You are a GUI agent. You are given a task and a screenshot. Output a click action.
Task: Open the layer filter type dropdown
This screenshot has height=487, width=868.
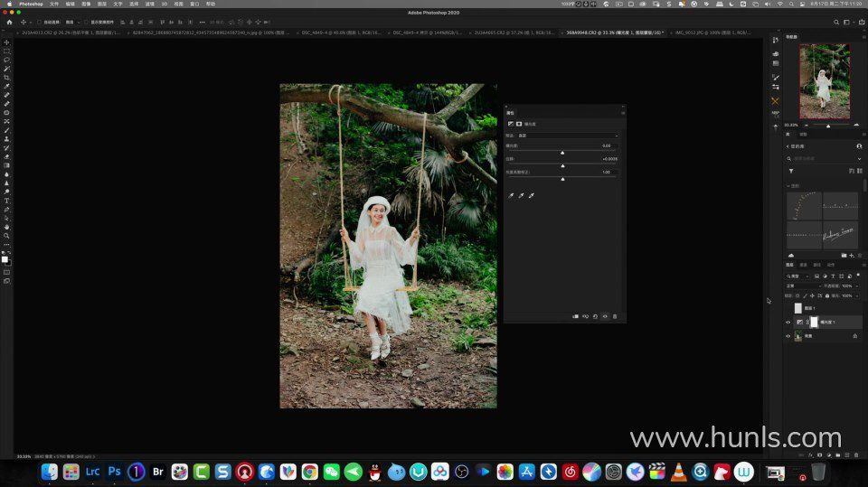797,276
